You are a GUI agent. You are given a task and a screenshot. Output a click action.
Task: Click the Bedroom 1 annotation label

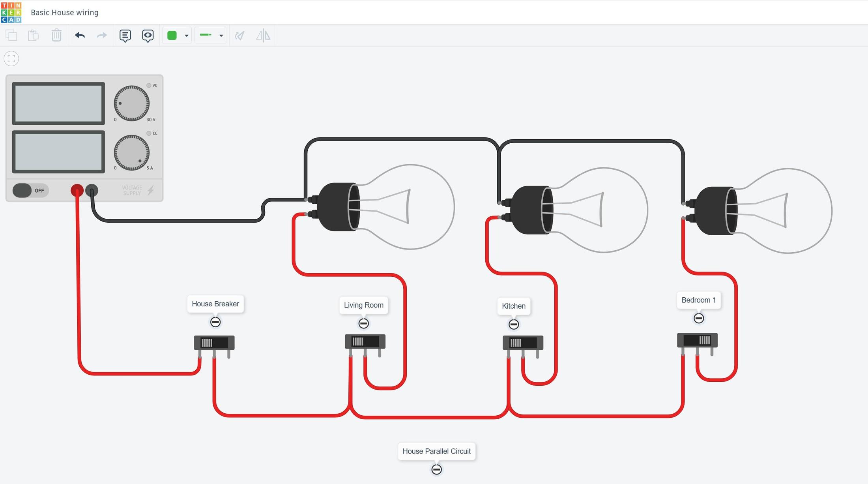(699, 300)
